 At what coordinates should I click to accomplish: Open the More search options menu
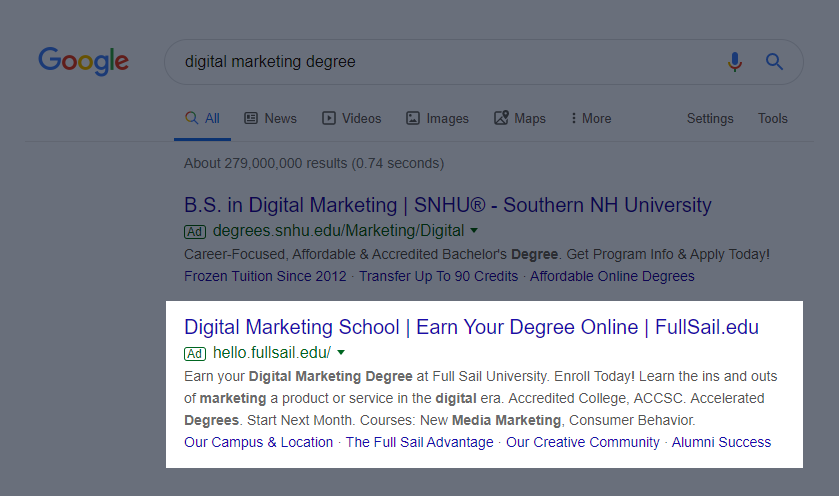591,118
